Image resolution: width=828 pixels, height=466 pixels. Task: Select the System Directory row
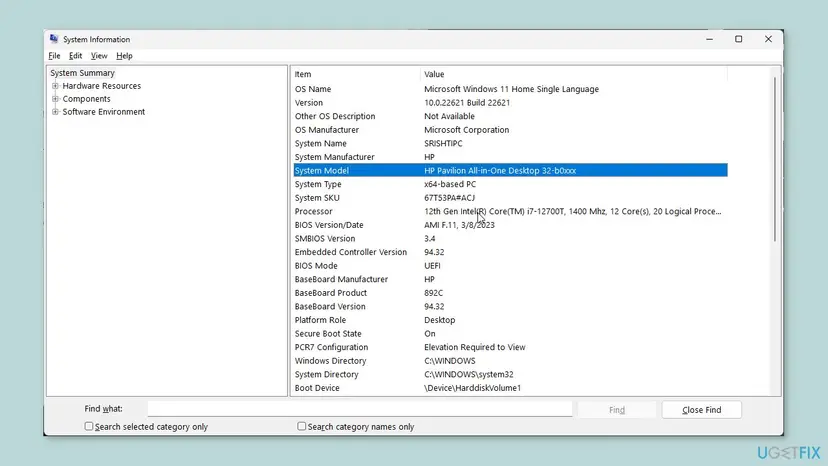pyautogui.click(x=510, y=374)
